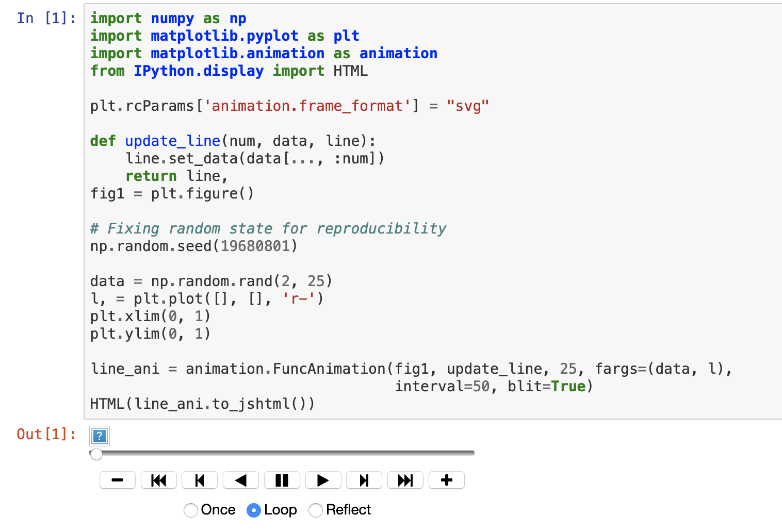Image resolution: width=782 pixels, height=532 pixels.
Task: Select the update_line function name
Action: (x=172, y=140)
